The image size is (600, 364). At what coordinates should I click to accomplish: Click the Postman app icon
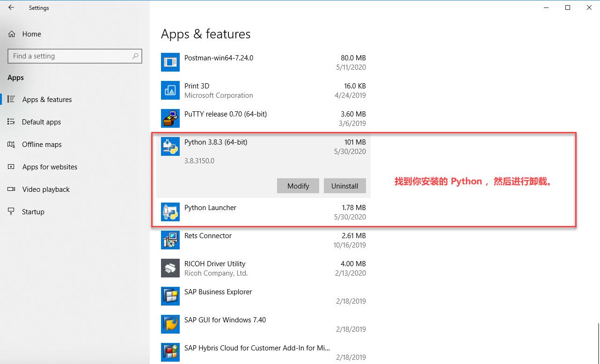tap(170, 62)
